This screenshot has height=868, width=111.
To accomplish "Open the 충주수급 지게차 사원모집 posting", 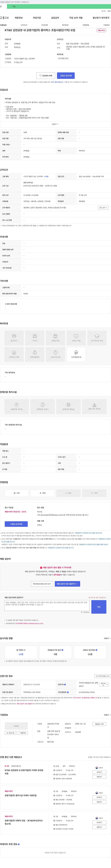I will click(21, 796).
